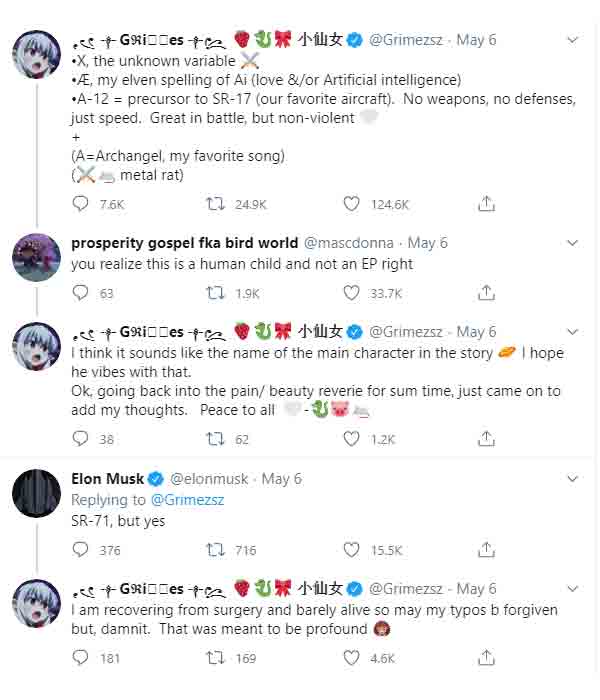Image resolution: width=600 pixels, height=700 pixels.
Task: Visit prosperity gospel fka bird world profile name
Action: 184,243
